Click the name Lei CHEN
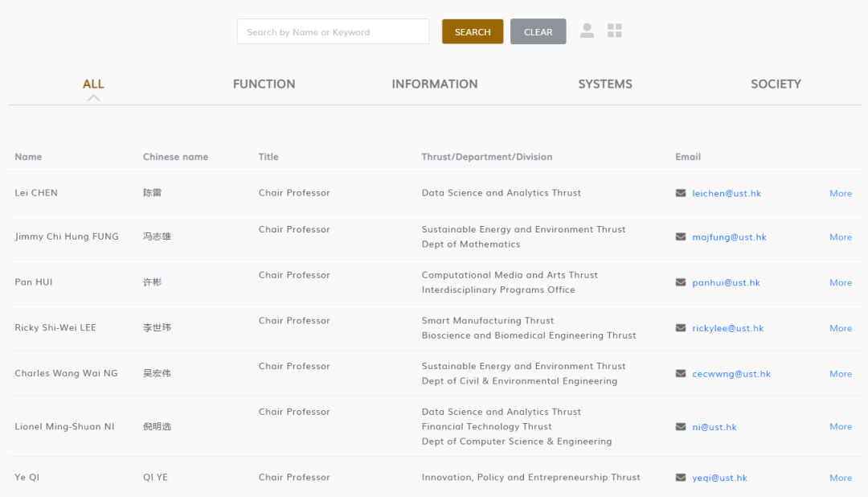Image resolution: width=868 pixels, height=497 pixels. coord(36,192)
